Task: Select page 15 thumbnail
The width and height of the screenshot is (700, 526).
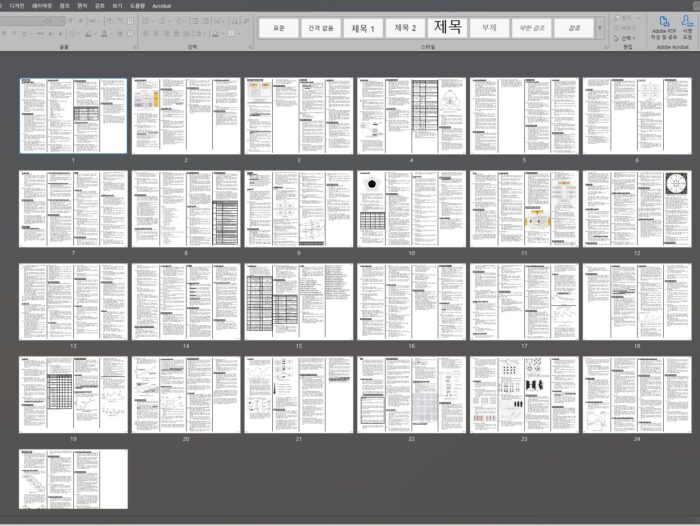Action: click(x=298, y=302)
